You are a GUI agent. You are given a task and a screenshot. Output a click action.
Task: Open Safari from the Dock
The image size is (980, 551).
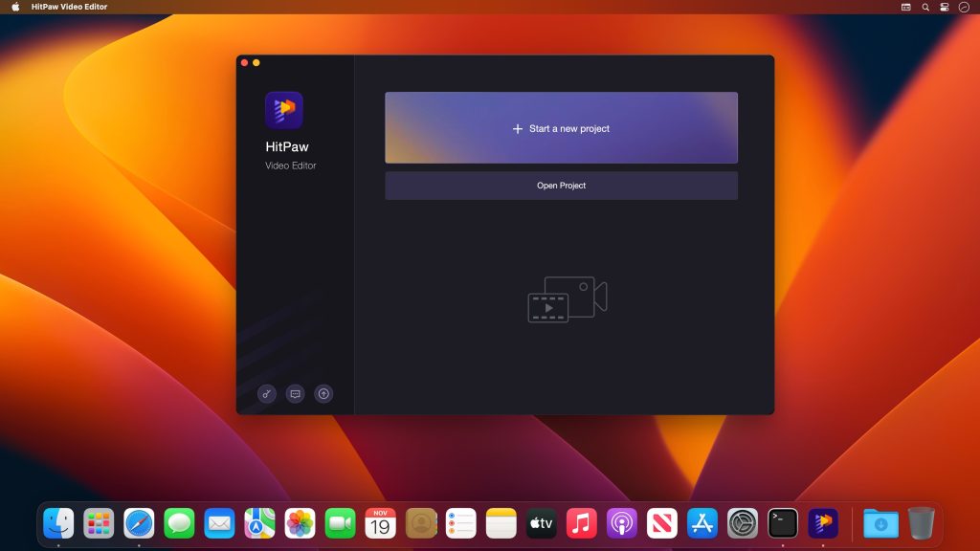[138, 523]
